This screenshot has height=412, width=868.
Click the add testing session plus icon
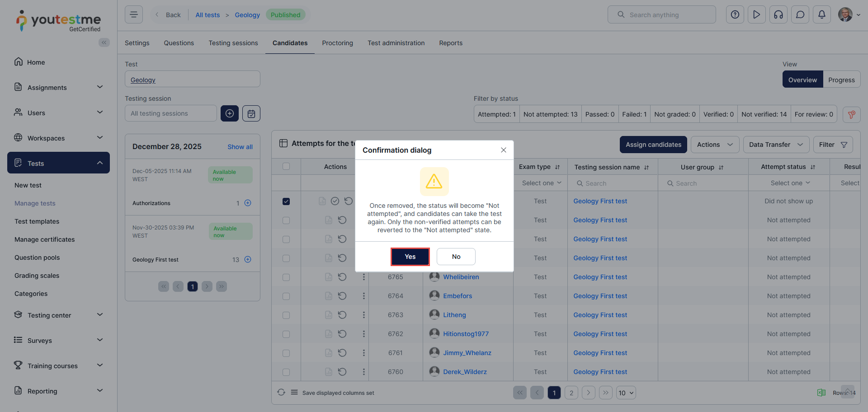[x=230, y=113]
